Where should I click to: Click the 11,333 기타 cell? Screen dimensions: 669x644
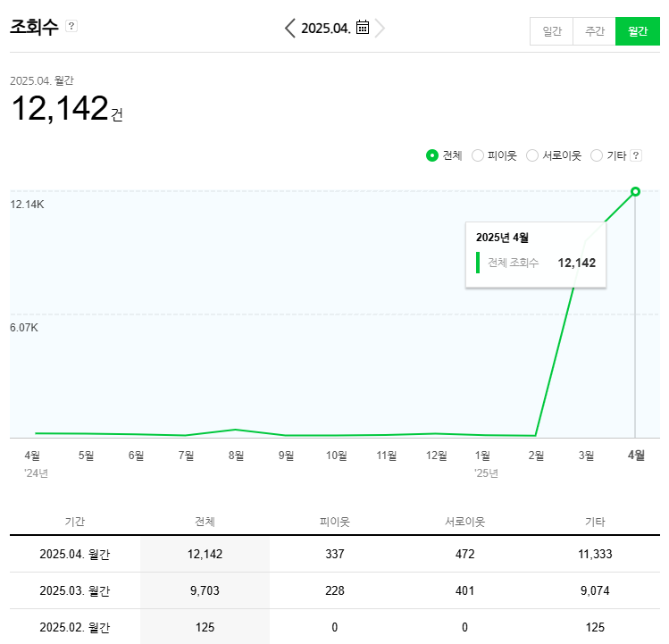[x=595, y=554]
